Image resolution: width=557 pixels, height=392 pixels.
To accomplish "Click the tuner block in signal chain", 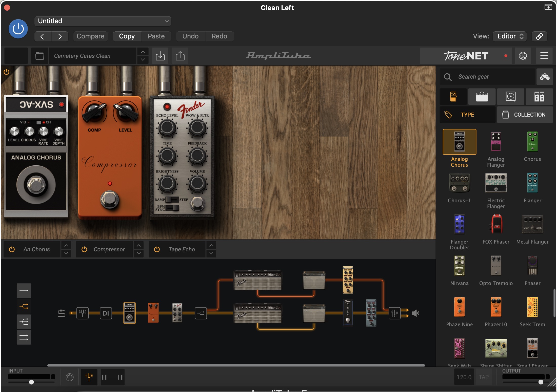I will [x=83, y=313].
